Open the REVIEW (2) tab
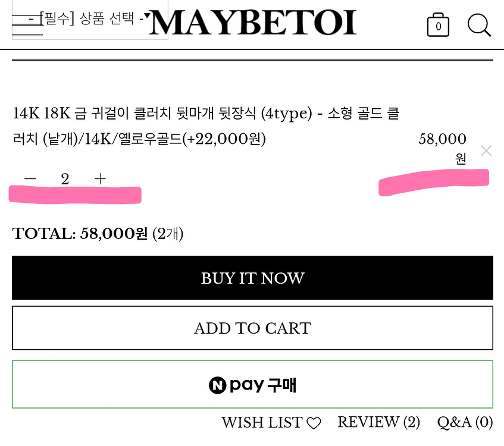Screen dimensions: 504x446 pos(378,422)
